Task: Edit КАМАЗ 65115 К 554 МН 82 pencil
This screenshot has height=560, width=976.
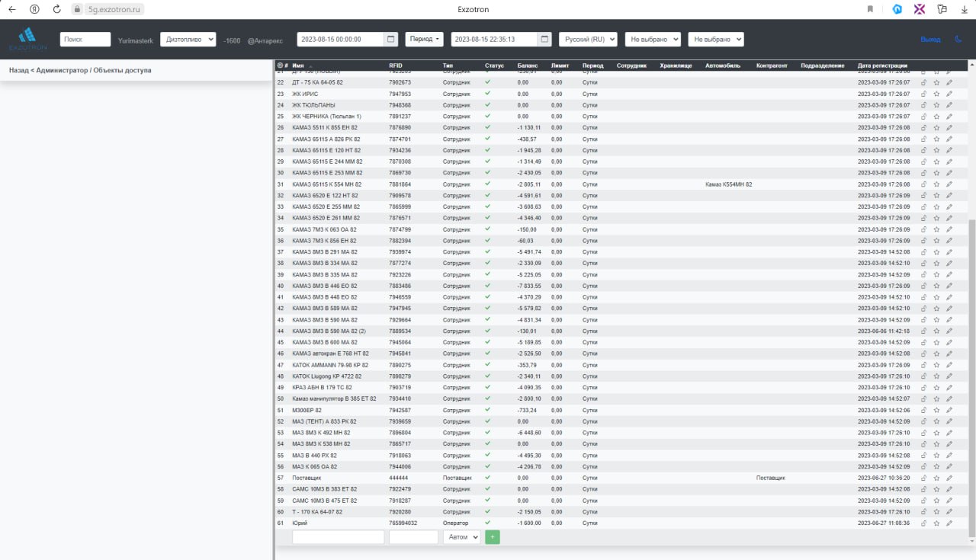Action: click(x=949, y=184)
